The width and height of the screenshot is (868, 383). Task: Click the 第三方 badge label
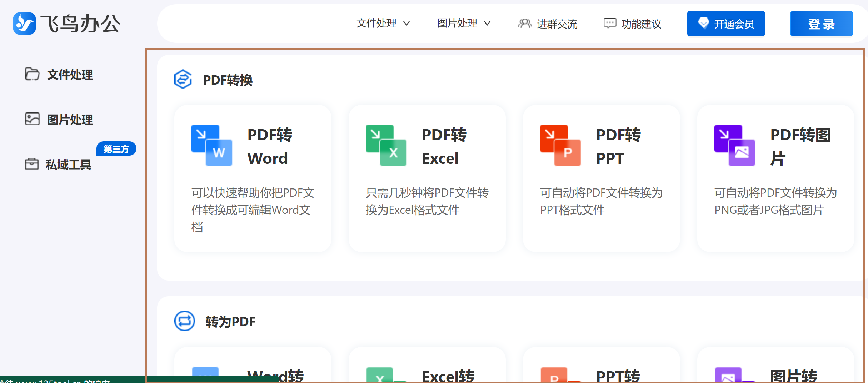point(116,148)
